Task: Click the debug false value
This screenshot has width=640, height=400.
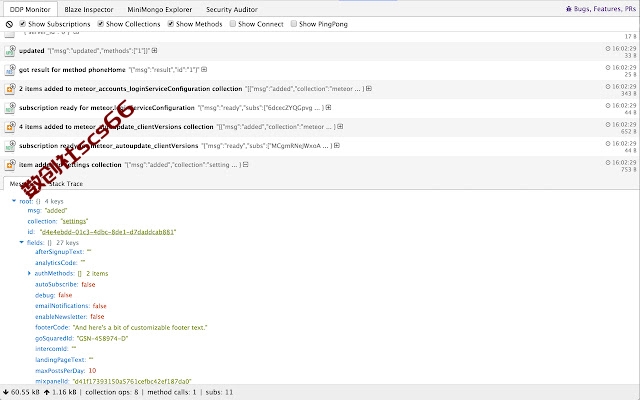Action: tap(65, 295)
